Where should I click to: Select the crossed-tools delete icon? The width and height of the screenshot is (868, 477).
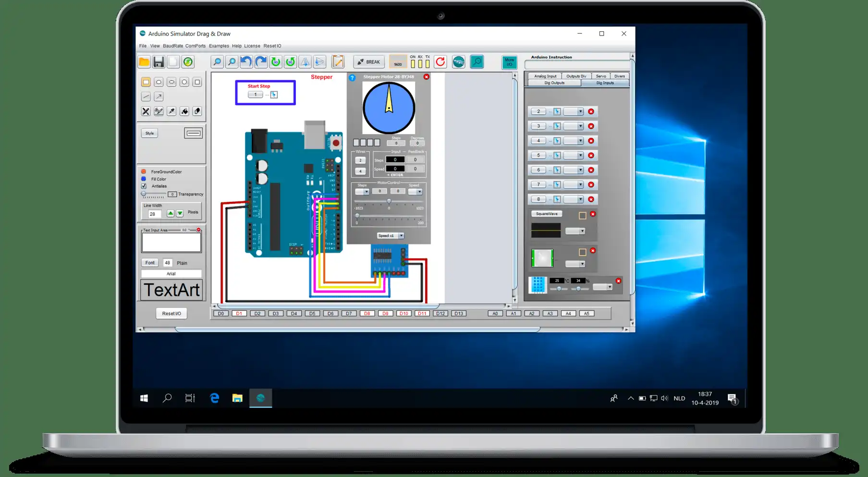coord(146,111)
